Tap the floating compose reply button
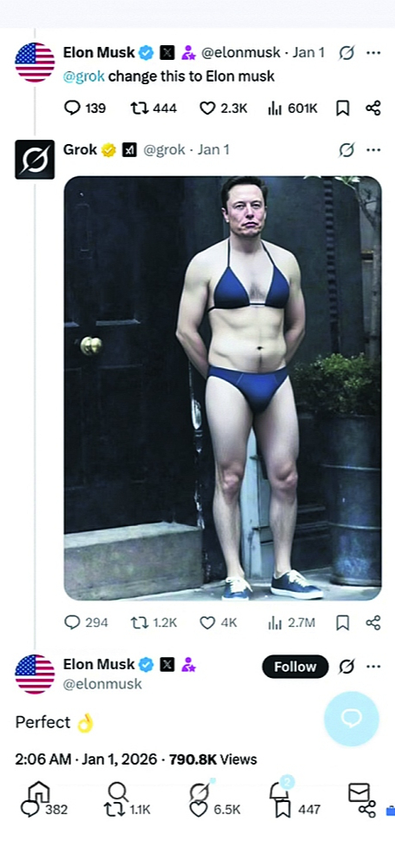The height and width of the screenshot is (868, 395). tap(352, 719)
